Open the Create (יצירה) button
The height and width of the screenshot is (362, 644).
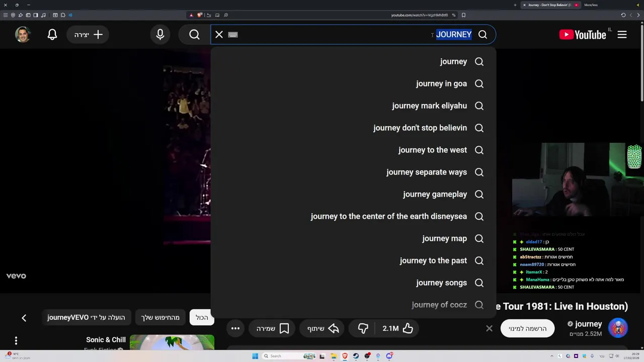(88, 34)
